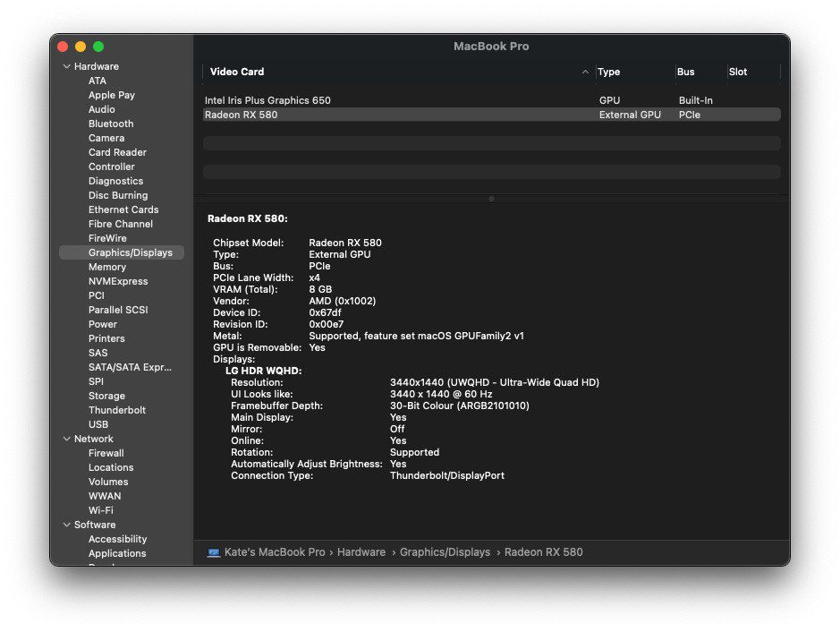Open Applications under Software
840x632 pixels.
coord(117,554)
